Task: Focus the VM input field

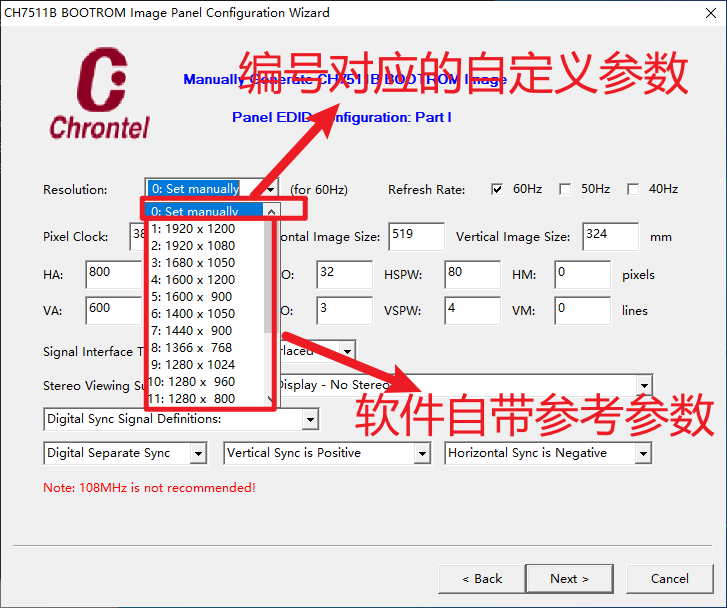Action: [582, 311]
